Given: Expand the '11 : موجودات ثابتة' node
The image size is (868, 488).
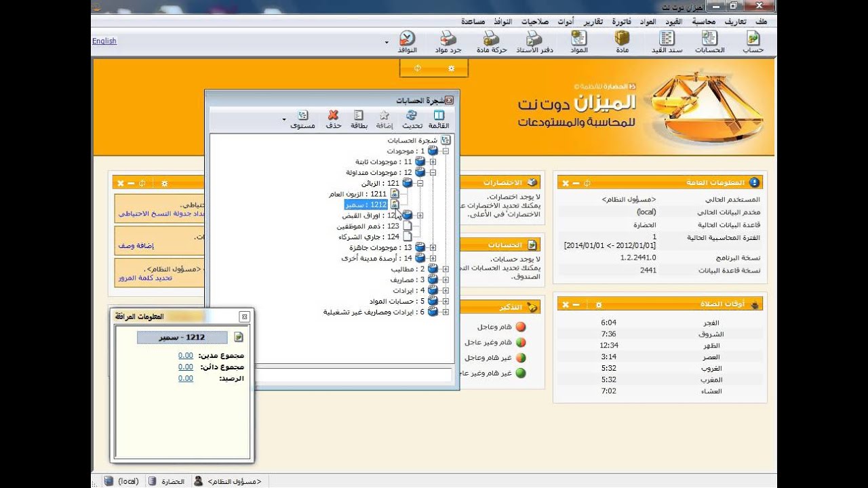Looking at the screenshot, I should [433, 162].
